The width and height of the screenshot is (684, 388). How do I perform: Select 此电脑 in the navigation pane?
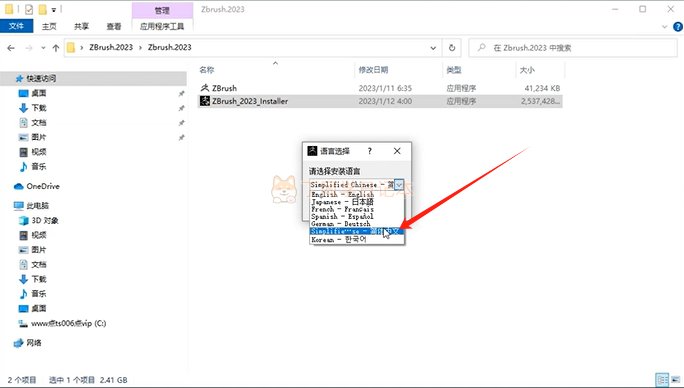tap(38, 206)
